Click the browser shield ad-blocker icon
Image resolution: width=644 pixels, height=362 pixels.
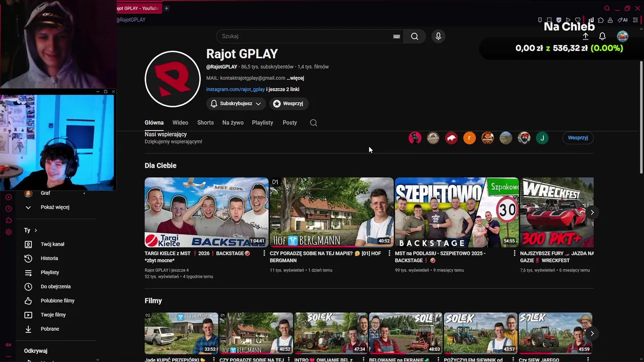559,20
